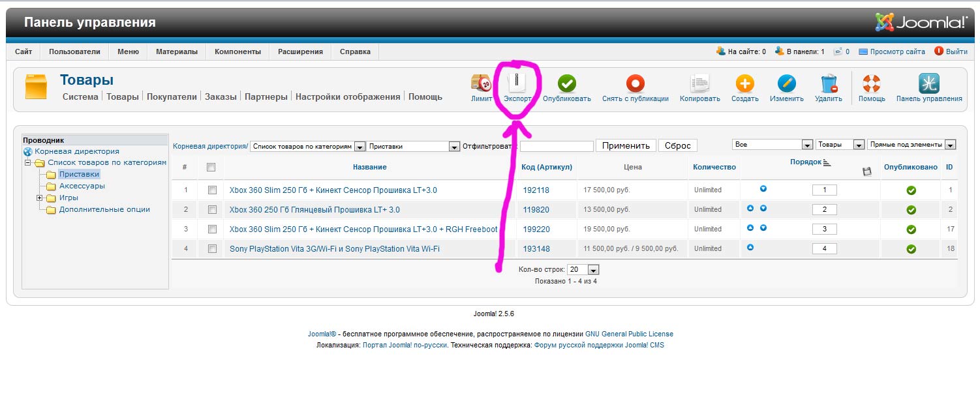Image resolution: width=980 pixels, height=397 pixels.
Task: Expand the Игры tree node
Action: point(40,198)
